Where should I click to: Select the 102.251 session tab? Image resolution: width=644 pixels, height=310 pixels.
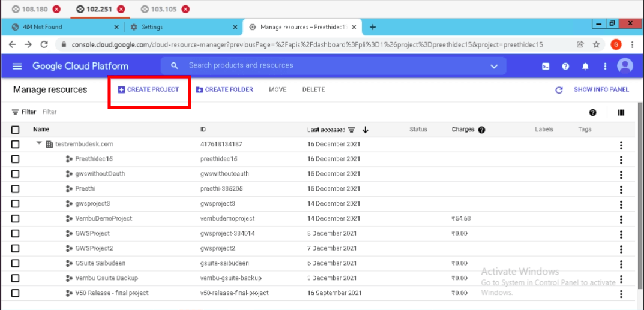click(x=100, y=9)
